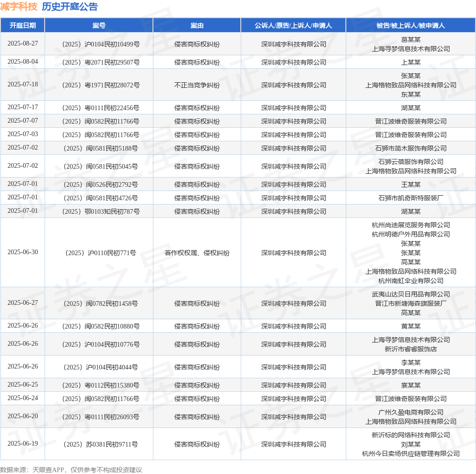Click case number 闽0782民初1458号

coord(101,304)
